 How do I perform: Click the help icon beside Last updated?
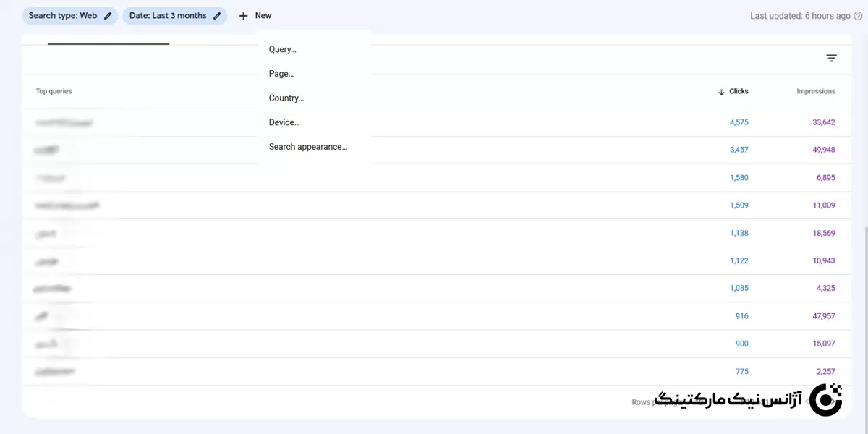[858, 16]
